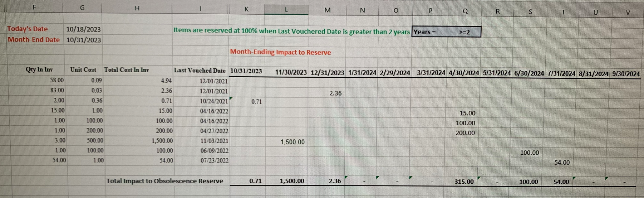Image resolution: width=644 pixels, height=198 pixels.
Task: Click the 10/31/2023 month-ending header in column K
Action: point(246,71)
